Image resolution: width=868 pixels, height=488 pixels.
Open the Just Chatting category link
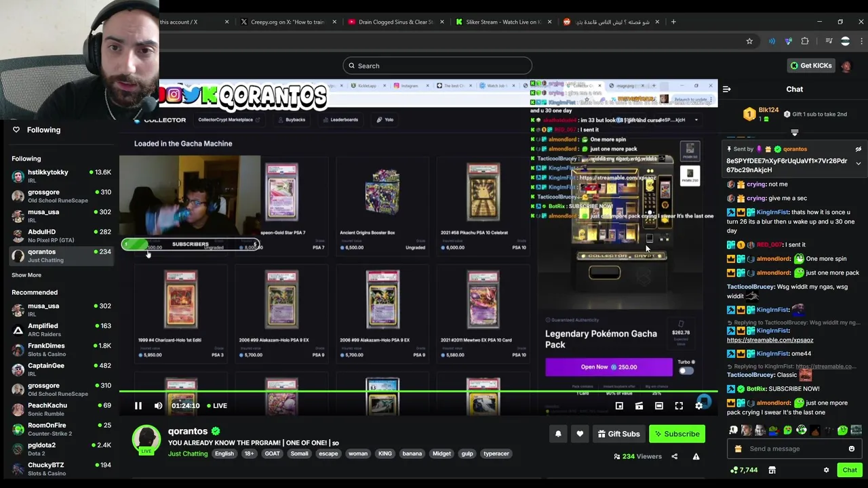click(x=188, y=453)
